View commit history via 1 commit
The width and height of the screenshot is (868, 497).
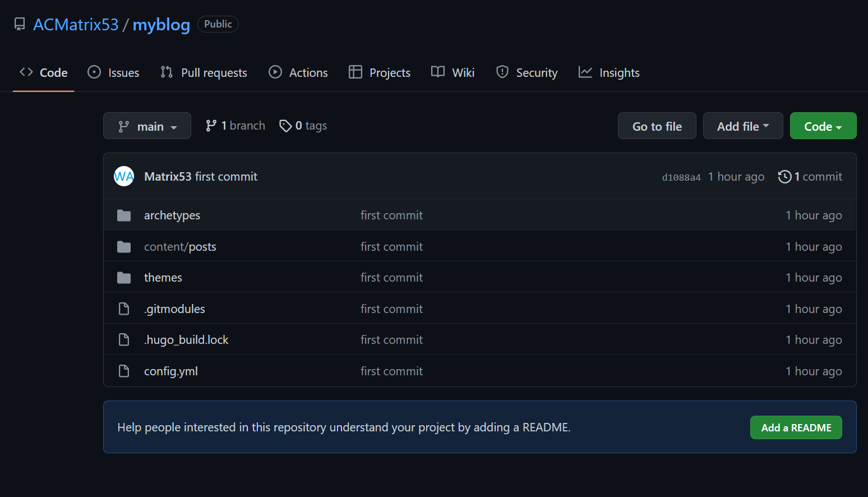click(810, 177)
